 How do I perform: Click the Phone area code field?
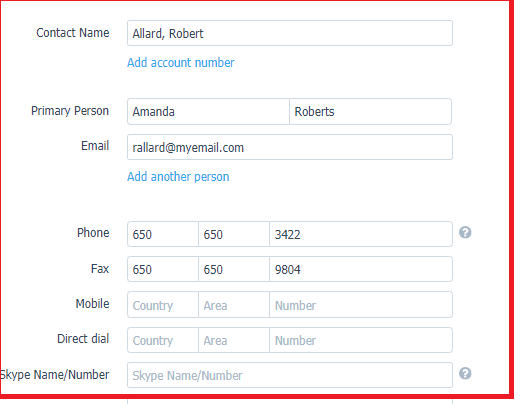[x=234, y=234]
